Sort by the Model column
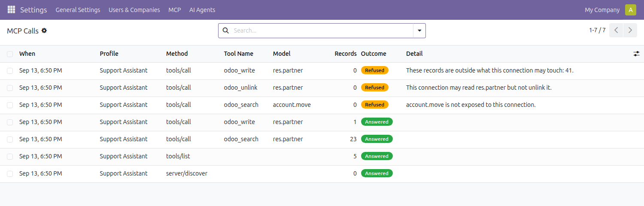The height and width of the screenshot is (206, 644). click(282, 54)
